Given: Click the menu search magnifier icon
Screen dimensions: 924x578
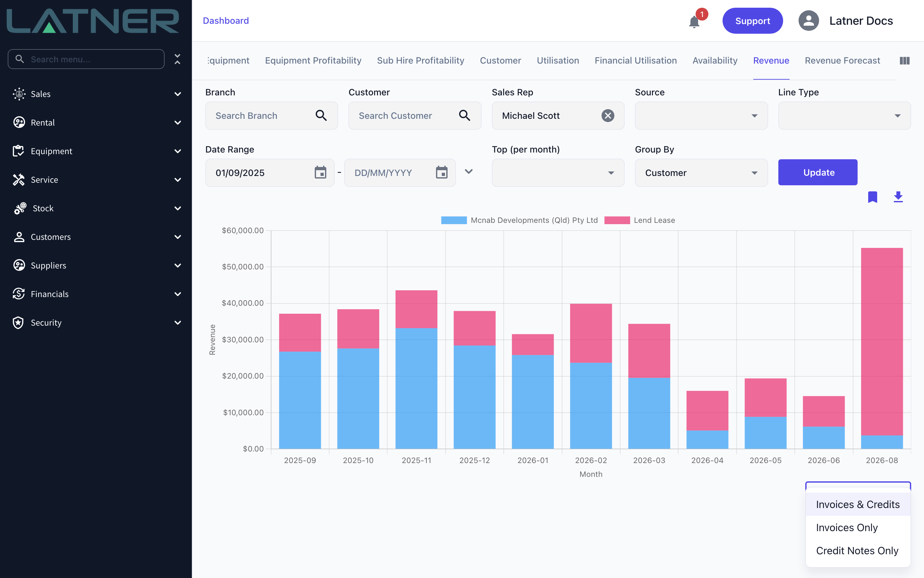Looking at the screenshot, I should click(x=20, y=59).
